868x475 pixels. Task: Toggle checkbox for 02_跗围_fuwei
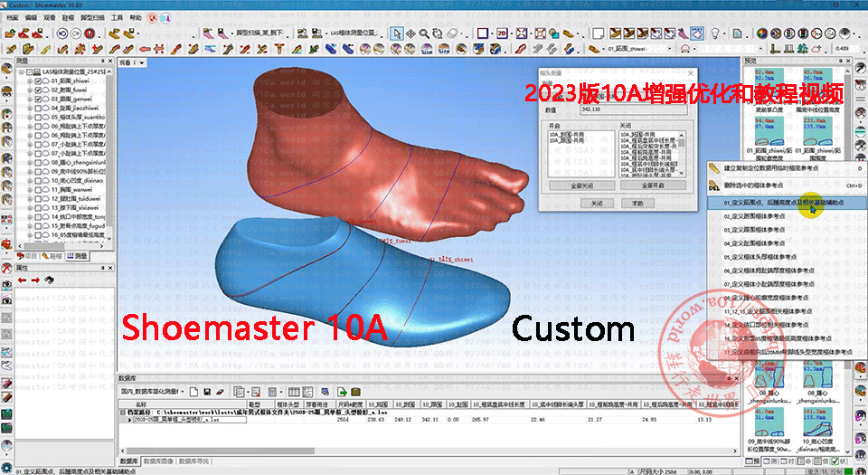point(38,90)
